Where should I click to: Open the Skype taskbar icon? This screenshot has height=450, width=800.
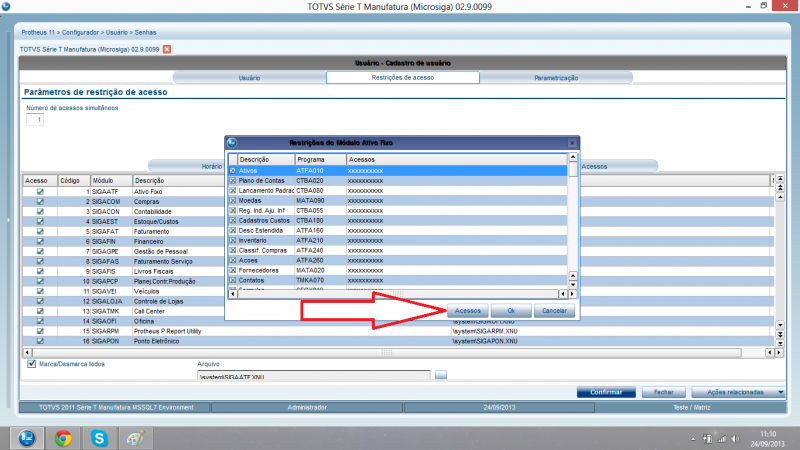pyautogui.click(x=99, y=438)
